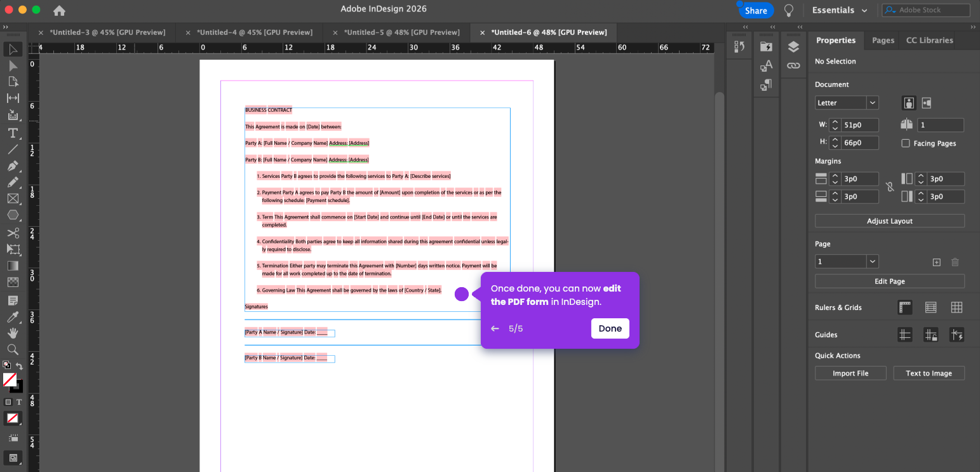Screen dimensions: 980x472
Task: Select the Gradient Feather tool
Action: (13, 282)
